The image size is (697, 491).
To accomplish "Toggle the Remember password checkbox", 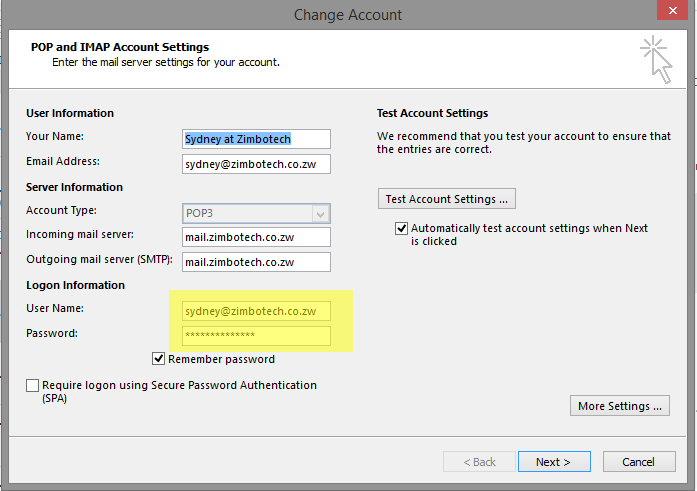I will tap(158, 359).
